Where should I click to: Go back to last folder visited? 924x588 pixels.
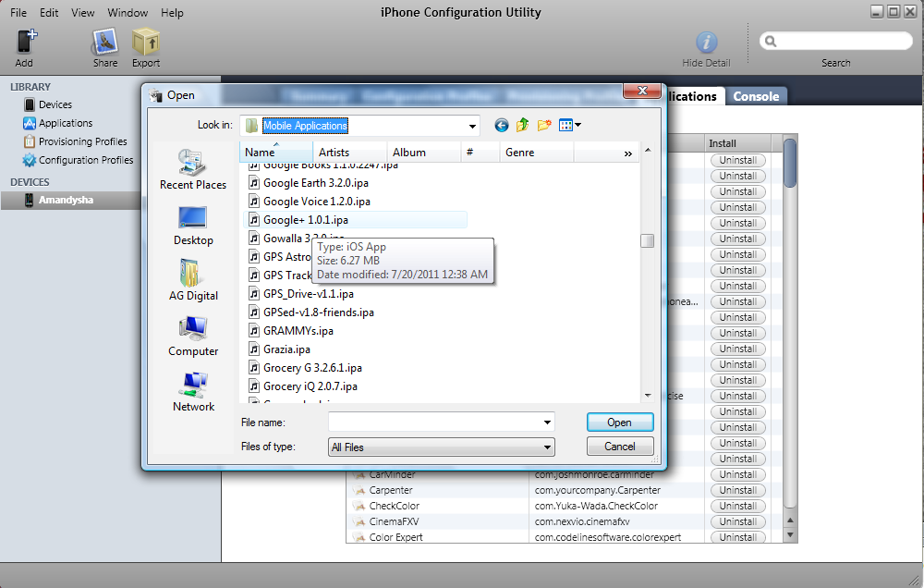[502, 125]
